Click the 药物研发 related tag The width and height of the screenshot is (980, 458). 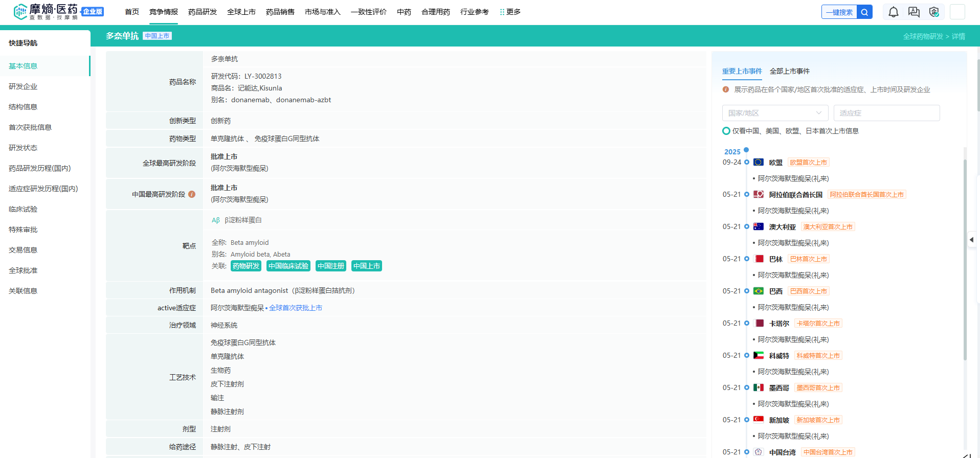pyautogui.click(x=246, y=266)
